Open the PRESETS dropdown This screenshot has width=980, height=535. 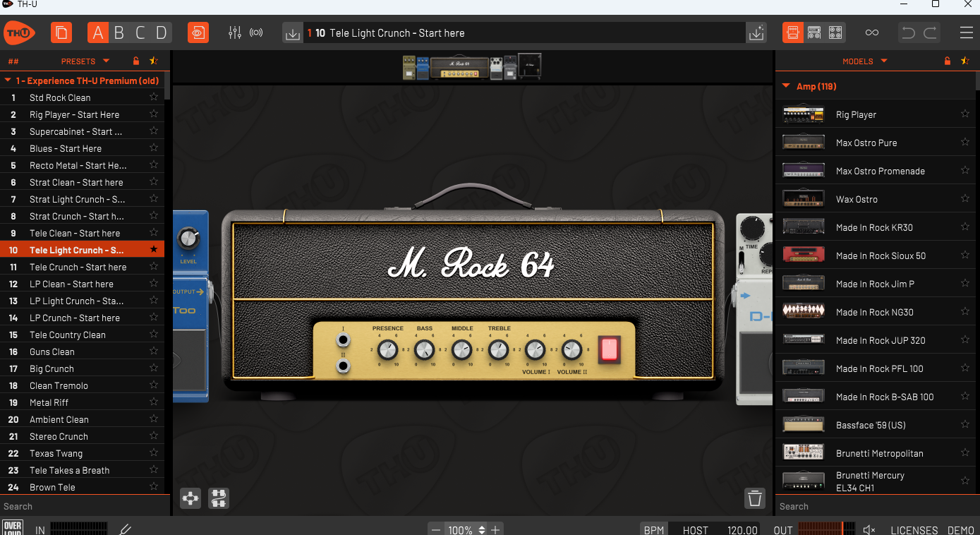85,61
